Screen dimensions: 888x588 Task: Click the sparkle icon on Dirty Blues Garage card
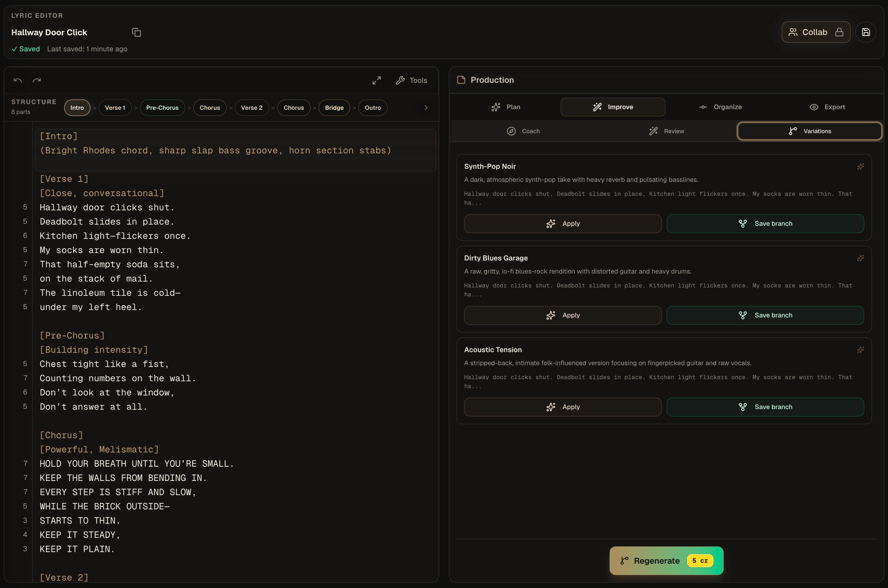860,258
